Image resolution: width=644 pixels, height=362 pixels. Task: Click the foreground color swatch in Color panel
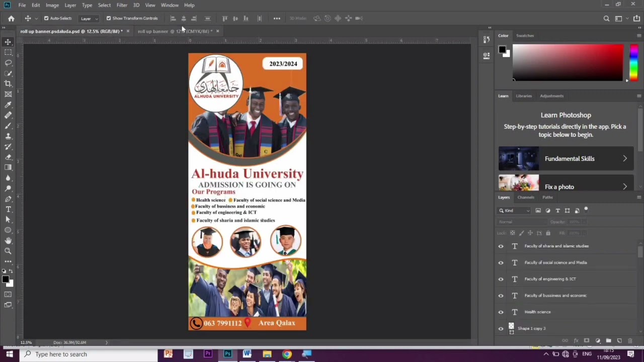click(502, 49)
